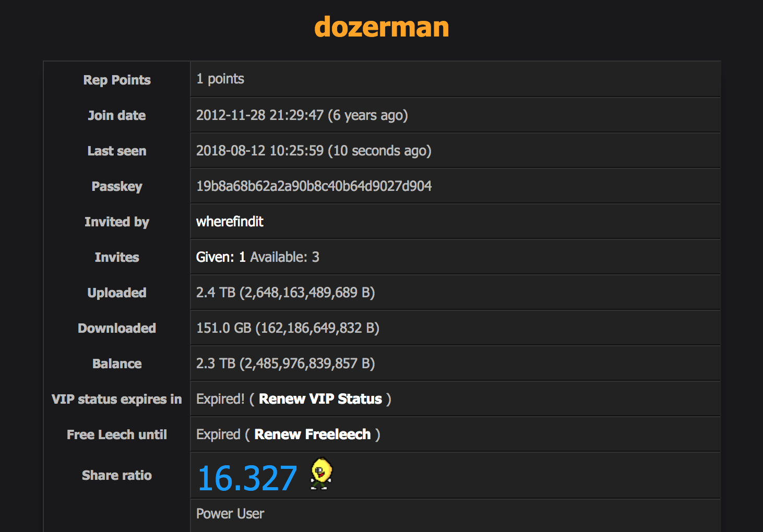Select the passkey value 19b8a68b62a2a90b8c40b64d9027d904
Viewport: 763px width, 532px height.
(x=314, y=186)
